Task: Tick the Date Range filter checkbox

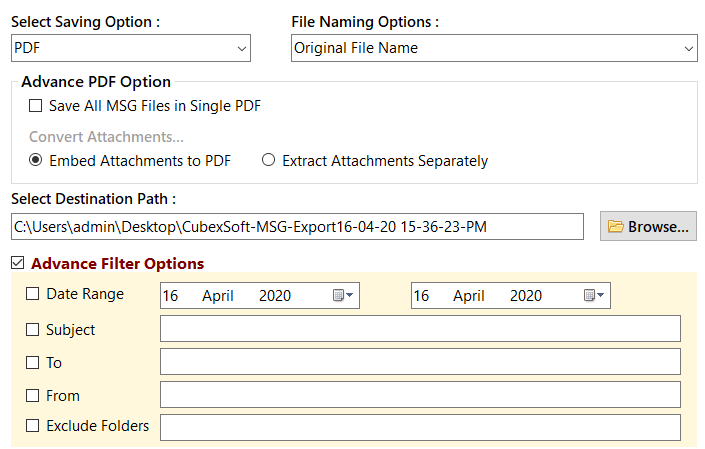Action: [33, 295]
